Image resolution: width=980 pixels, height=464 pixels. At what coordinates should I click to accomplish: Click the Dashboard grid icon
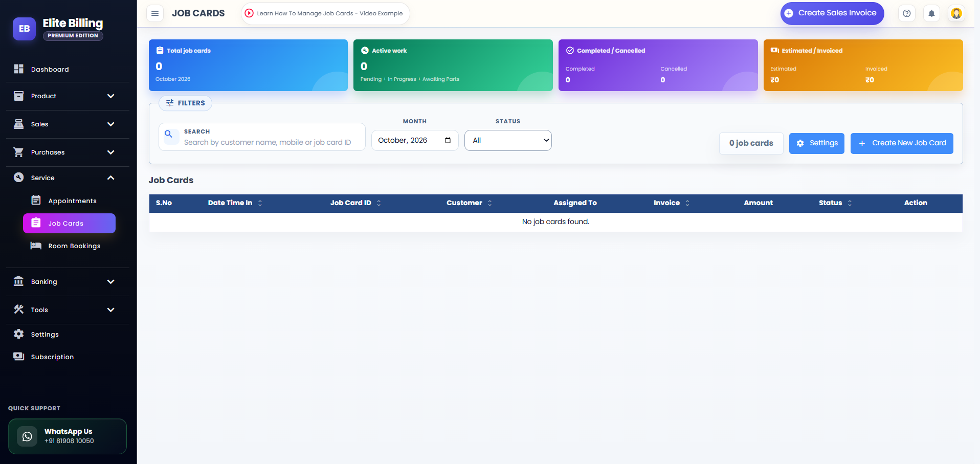(x=19, y=69)
